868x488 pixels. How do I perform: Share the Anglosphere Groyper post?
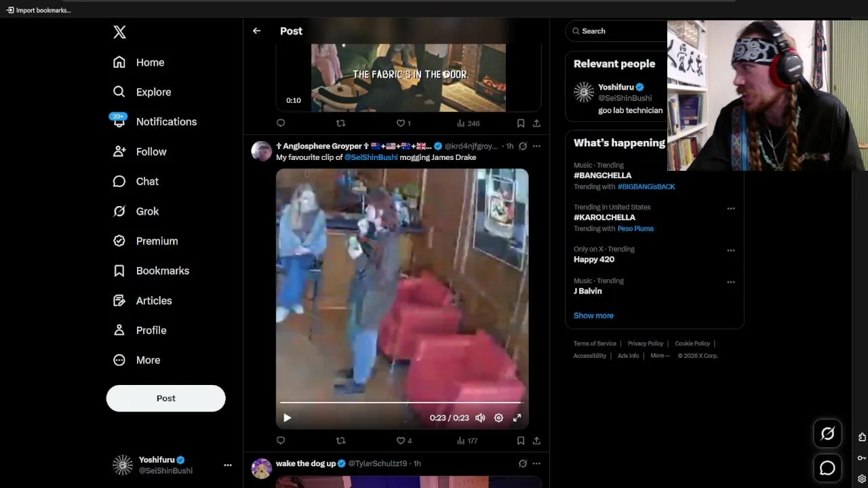pyautogui.click(x=536, y=441)
